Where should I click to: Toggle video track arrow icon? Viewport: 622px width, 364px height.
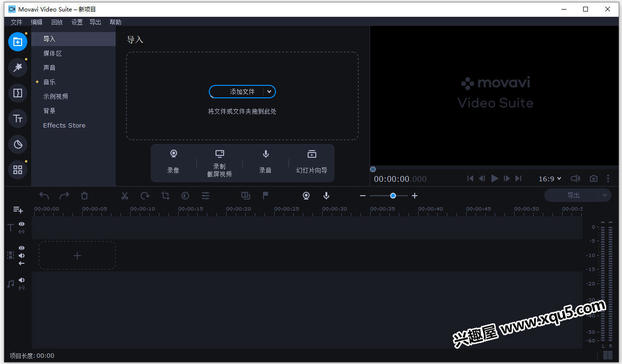pyautogui.click(x=22, y=263)
